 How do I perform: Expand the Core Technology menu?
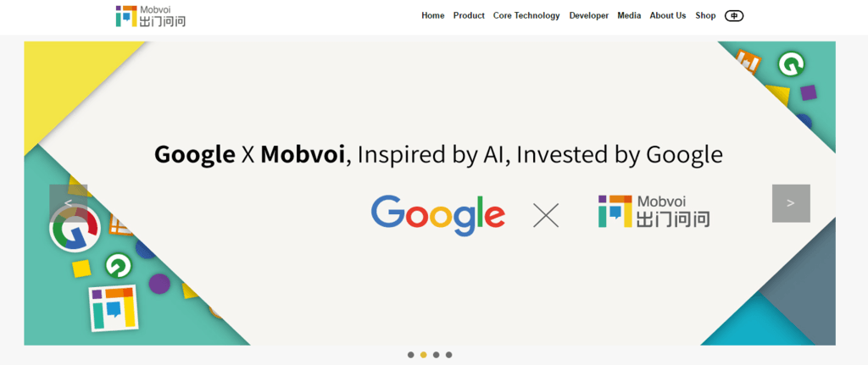pyautogui.click(x=526, y=15)
